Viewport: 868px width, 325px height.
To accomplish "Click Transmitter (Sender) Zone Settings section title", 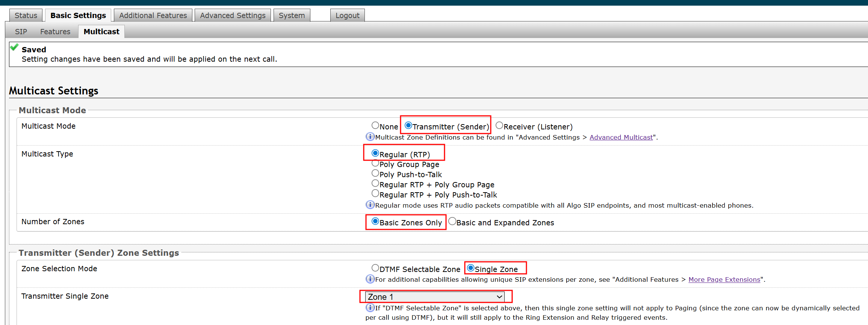I will 99,253.
